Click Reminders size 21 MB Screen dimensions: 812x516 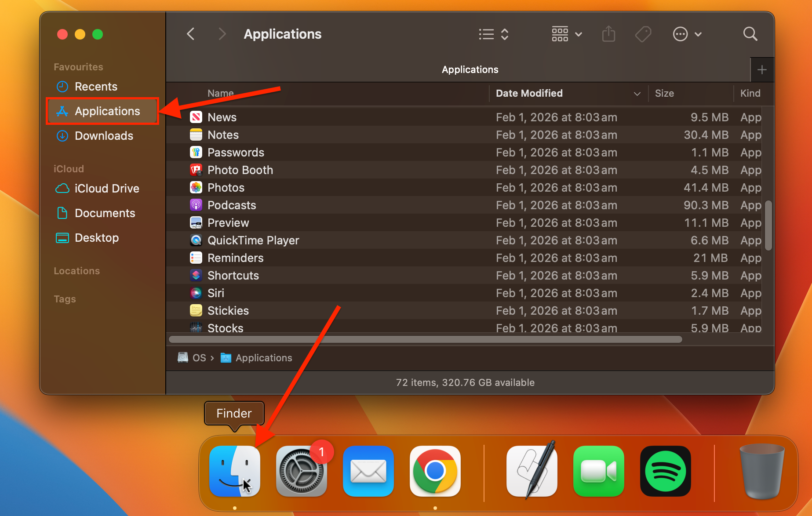point(711,258)
